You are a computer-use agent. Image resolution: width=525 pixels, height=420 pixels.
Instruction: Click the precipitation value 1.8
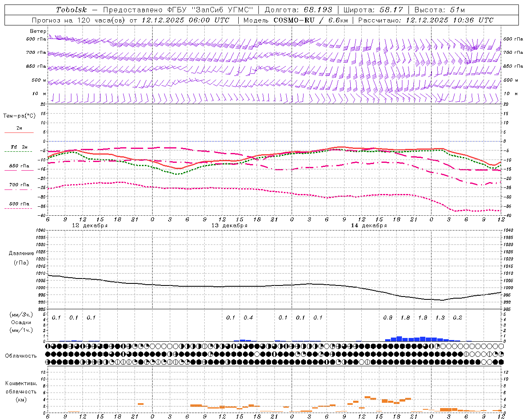[405, 318]
